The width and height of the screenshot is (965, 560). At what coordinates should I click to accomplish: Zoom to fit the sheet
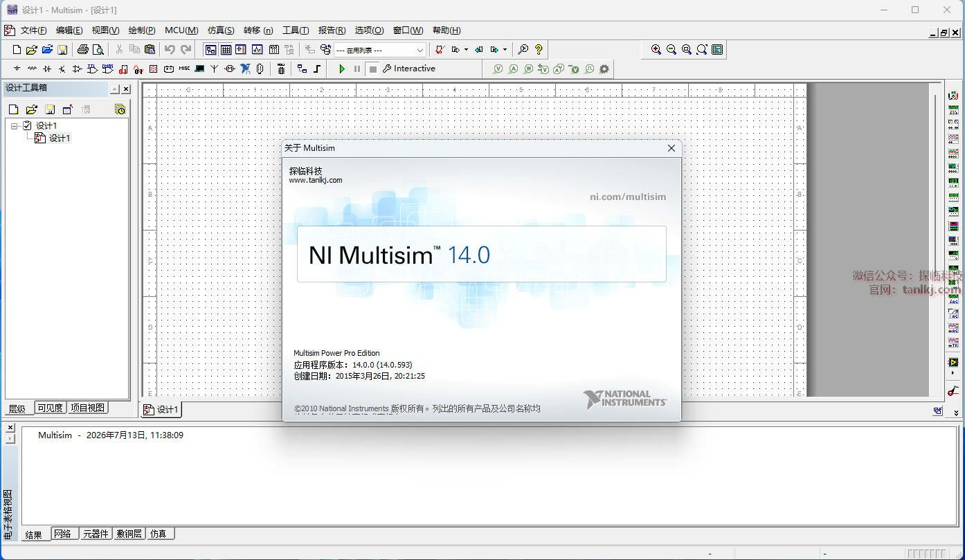(x=702, y=50)
